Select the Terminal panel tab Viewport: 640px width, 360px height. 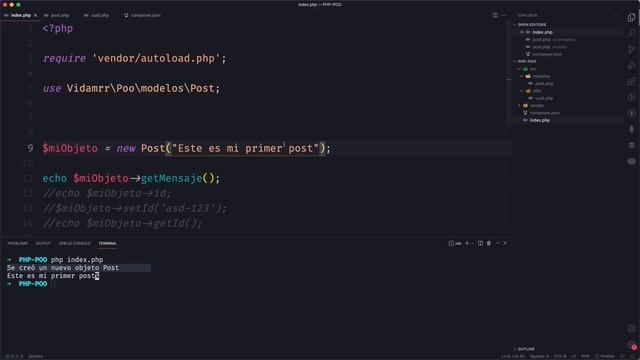108,243
